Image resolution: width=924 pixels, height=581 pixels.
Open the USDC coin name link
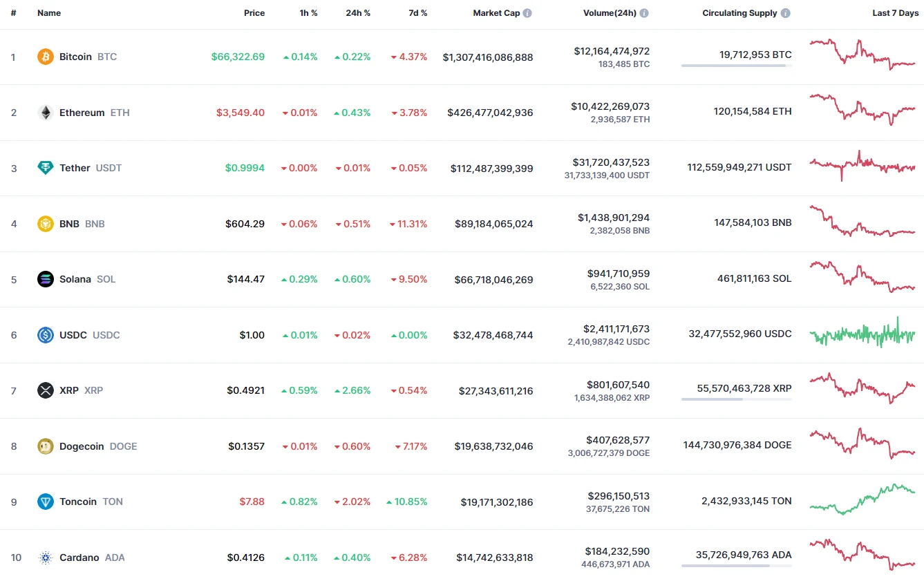(73, 335)
